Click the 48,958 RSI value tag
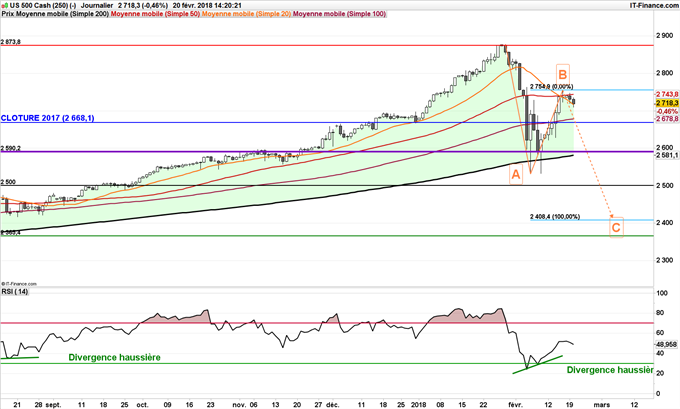680x409 pixels. click(667, 344)
